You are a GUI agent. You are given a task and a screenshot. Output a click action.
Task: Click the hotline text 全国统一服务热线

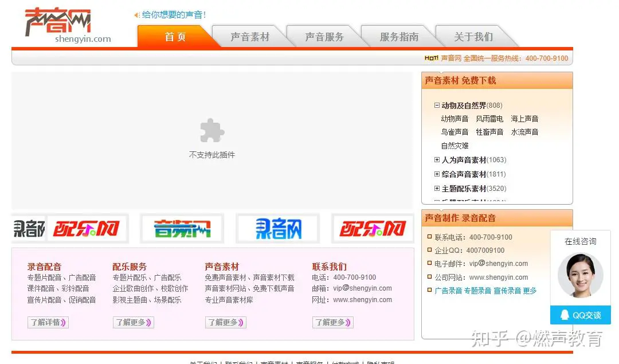pyautogui.click(x=493, y=58)
